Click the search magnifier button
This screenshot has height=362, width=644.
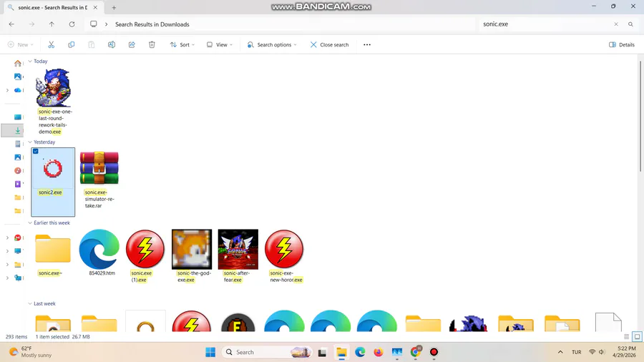point(630,24)
